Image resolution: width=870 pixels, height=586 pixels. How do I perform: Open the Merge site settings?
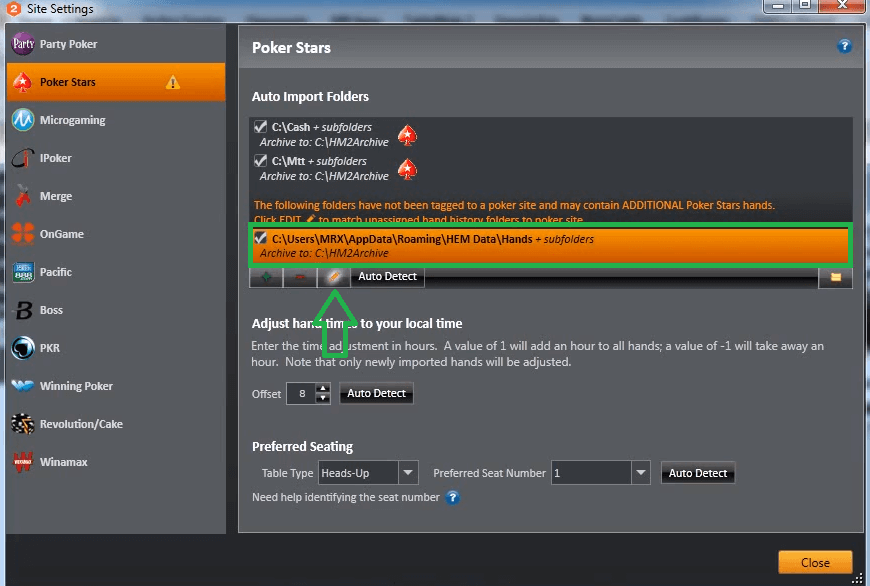coord(116,196)
